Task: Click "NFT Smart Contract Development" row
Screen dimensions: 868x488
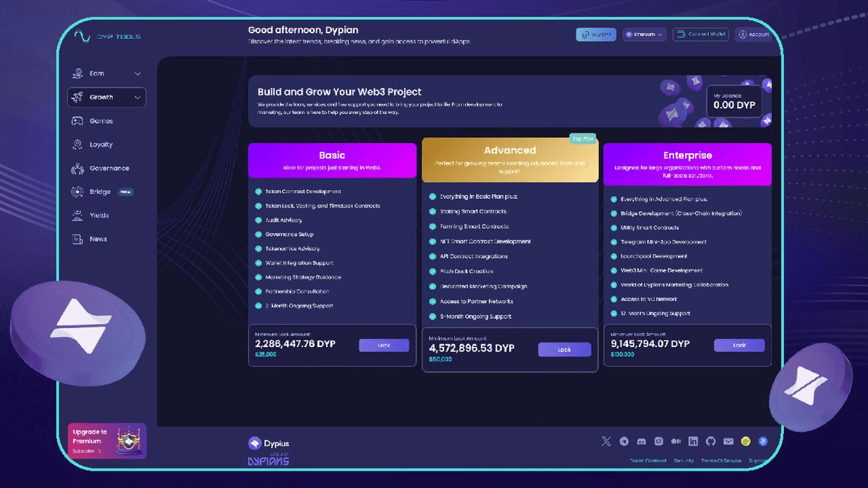Action: point(485,241)
